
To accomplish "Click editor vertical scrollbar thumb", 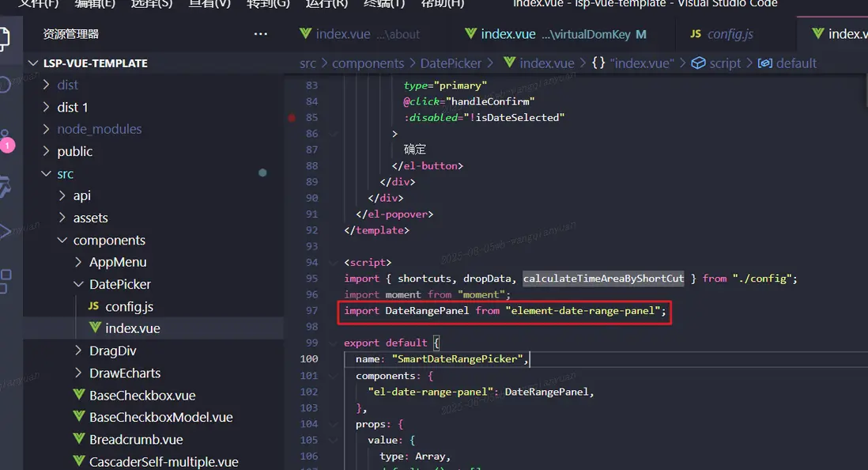I will pyautogui.click(x=866, y=92).
